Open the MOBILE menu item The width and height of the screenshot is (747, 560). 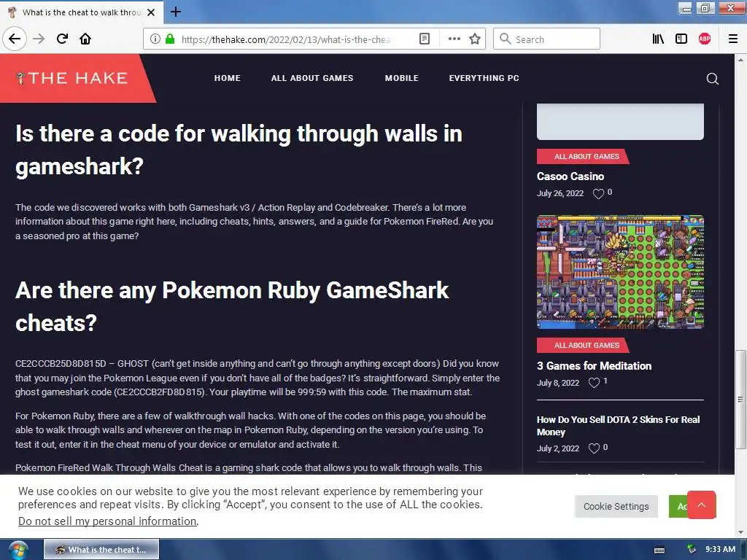point(402,78)
